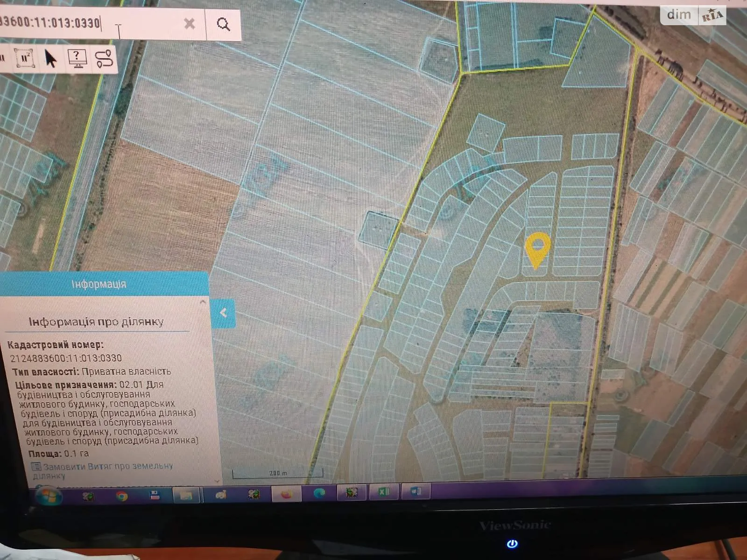Select the route path tool
This screenshot has height=560, width=747.
point(104,59)
